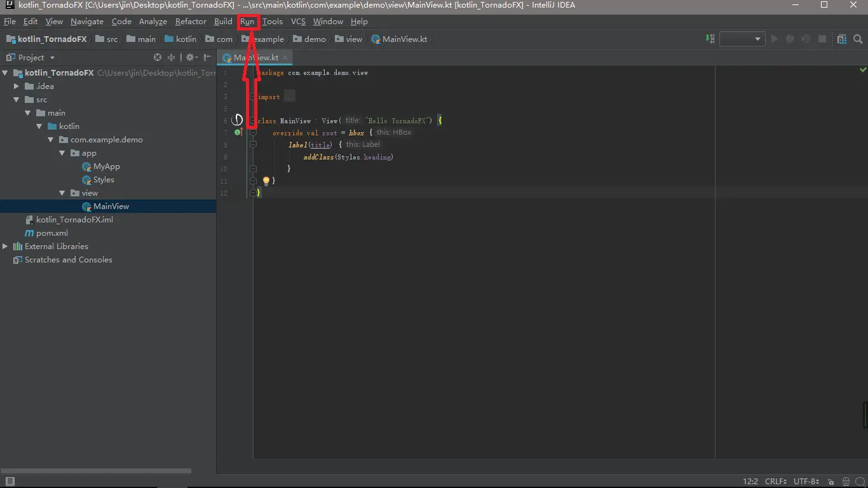Click the tool windows quick-access icon bottom-left
The height and width of the screenshot is (488, 868).
10,482
